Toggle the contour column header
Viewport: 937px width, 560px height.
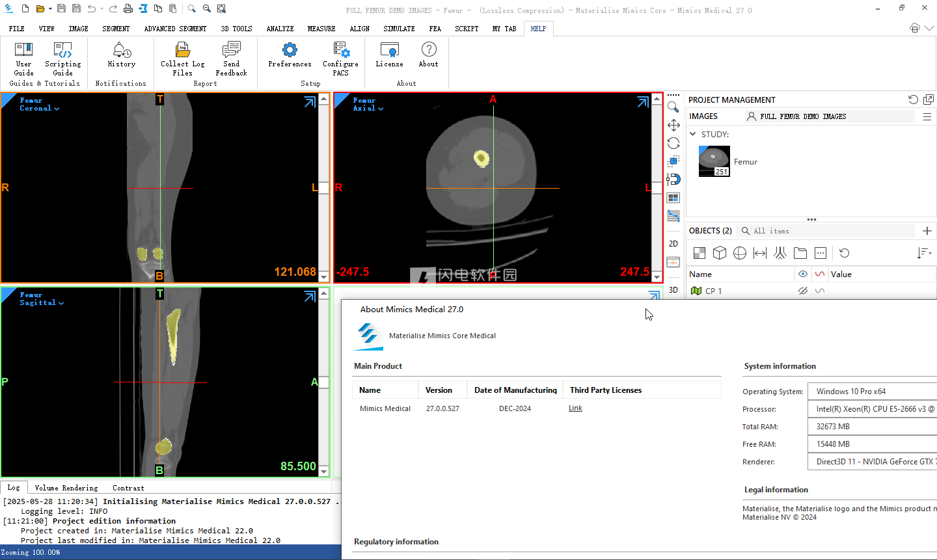820,274
